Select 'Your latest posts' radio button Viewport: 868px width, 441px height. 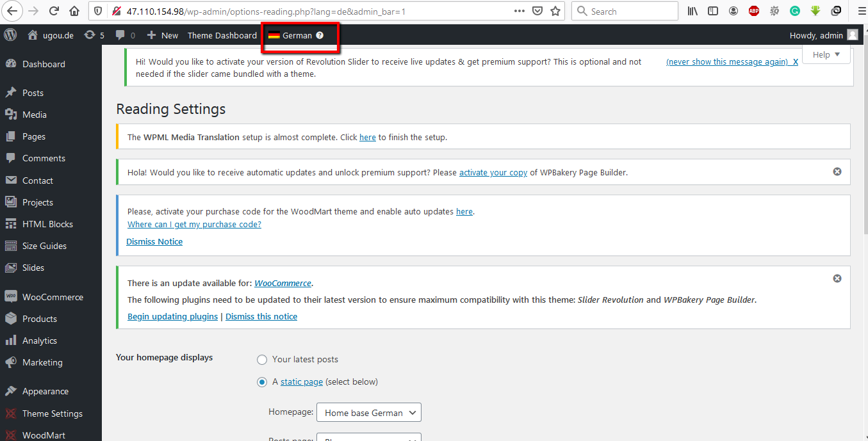click(x=262, y=360)
